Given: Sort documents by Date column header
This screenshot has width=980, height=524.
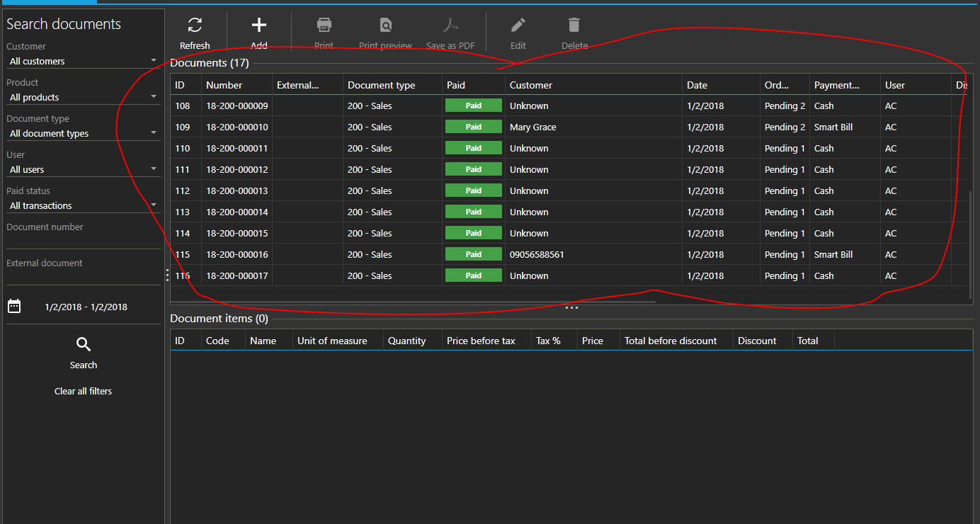Looking at the screenshot, I should pyautogui.click(x=697, y=85).
